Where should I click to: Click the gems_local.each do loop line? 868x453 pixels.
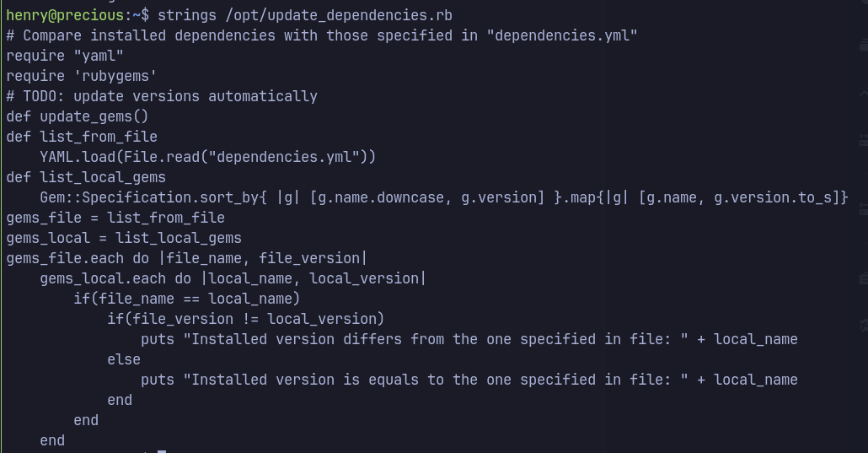[x=233, y=279]
